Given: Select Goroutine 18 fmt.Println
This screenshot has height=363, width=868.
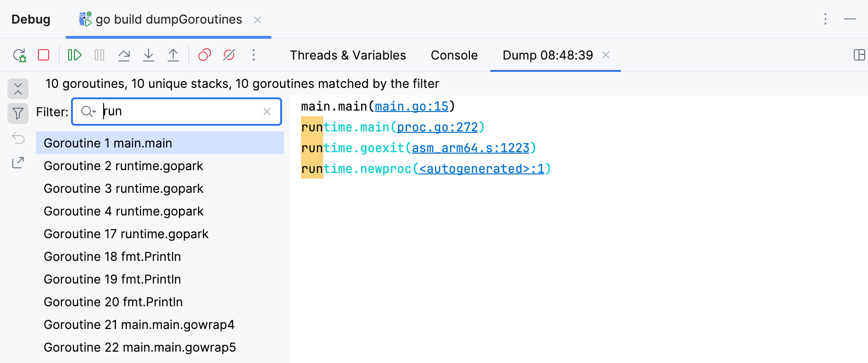Looking at the screenshot, I should click(112, 257).
